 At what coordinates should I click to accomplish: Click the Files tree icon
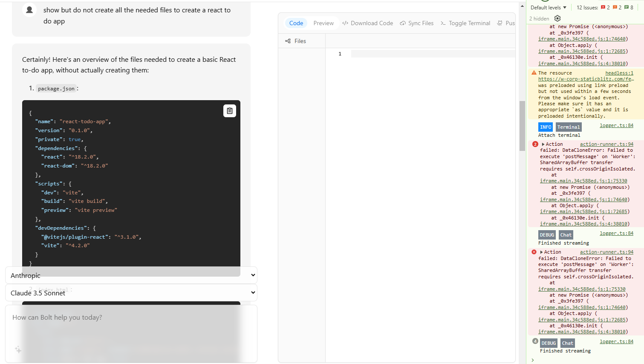point(288,41)
